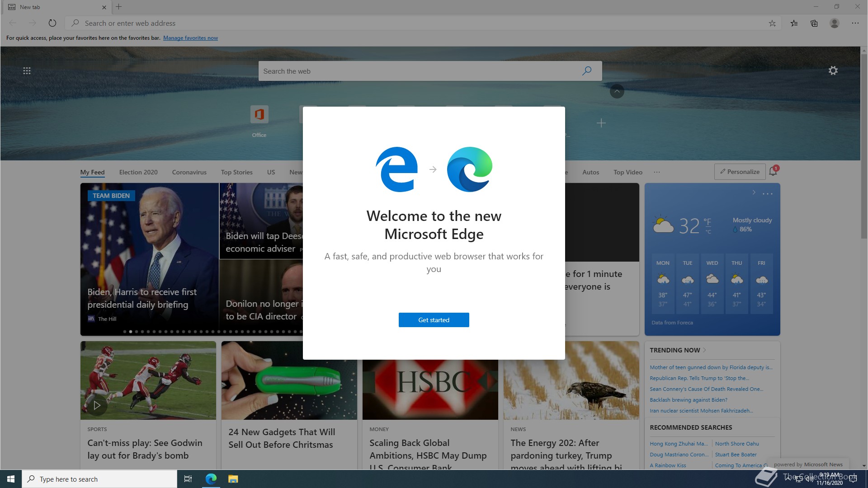Open File Explorer from taskbar

pyautogui.click(x=233, y=479)
